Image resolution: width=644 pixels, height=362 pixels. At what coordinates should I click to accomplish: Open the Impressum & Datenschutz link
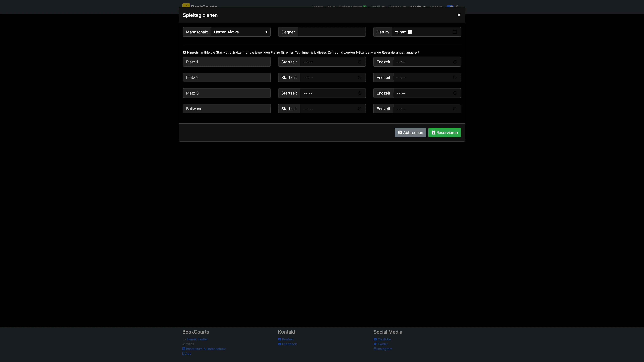(x=204, y=349)
